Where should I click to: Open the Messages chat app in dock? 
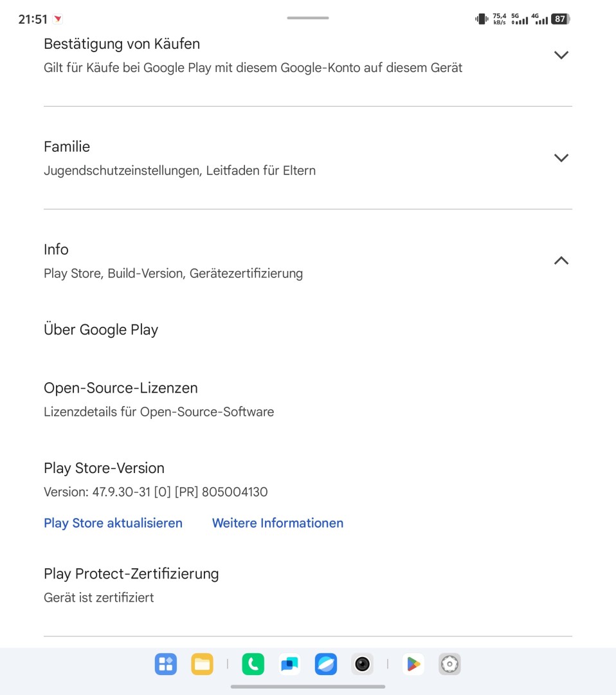289,664
